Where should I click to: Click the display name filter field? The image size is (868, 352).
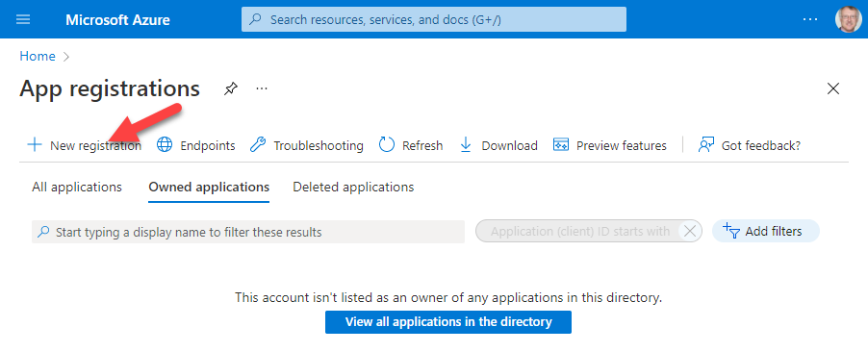point(248,232)
